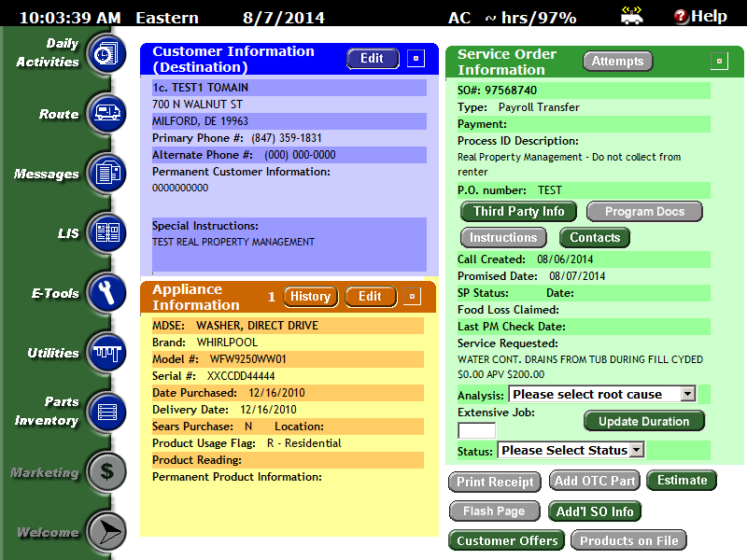View Products on File
The width and height of the screenshot is (747, 560).
coord(628,540)
